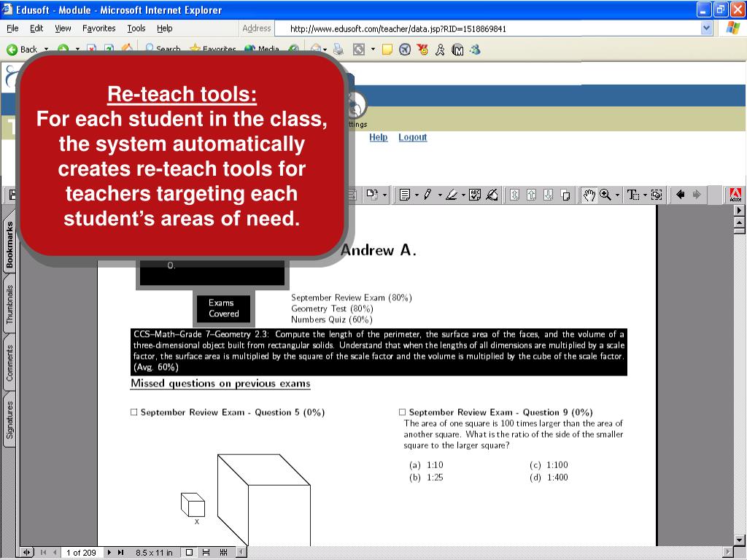This screenshot has width=747, height=560.
Task: Click the Acrobat previous view left arrow
Action: click(x=681, y=194)
